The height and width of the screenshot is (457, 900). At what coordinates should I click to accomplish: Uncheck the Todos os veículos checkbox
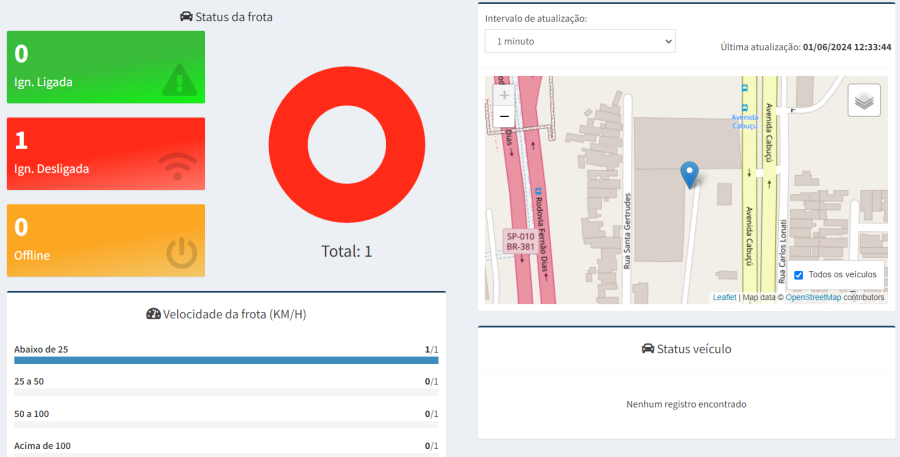(798, 275)
